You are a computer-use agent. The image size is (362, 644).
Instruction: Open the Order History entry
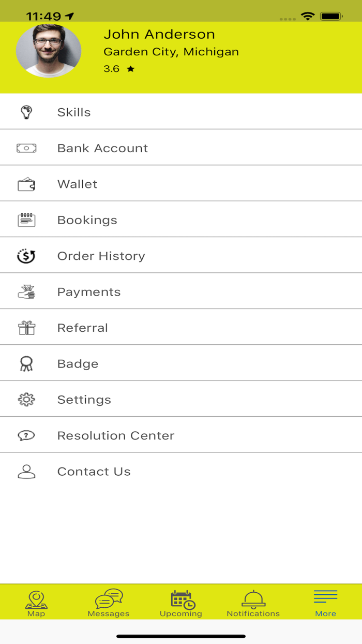click(101, 255)
